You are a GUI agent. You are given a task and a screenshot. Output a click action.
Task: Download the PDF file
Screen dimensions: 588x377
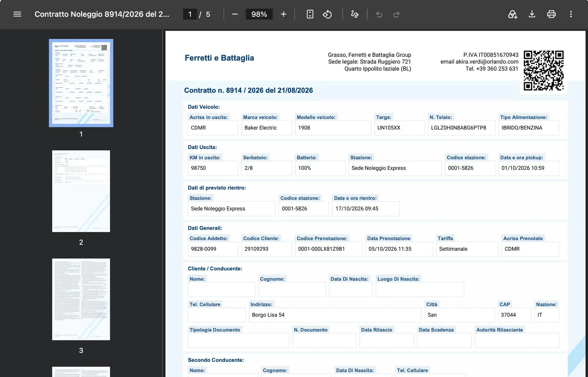[x=532, y=14]
